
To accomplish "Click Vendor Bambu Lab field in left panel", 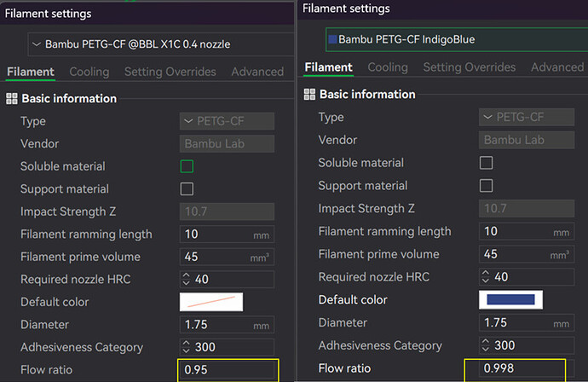I will (227, 144).
